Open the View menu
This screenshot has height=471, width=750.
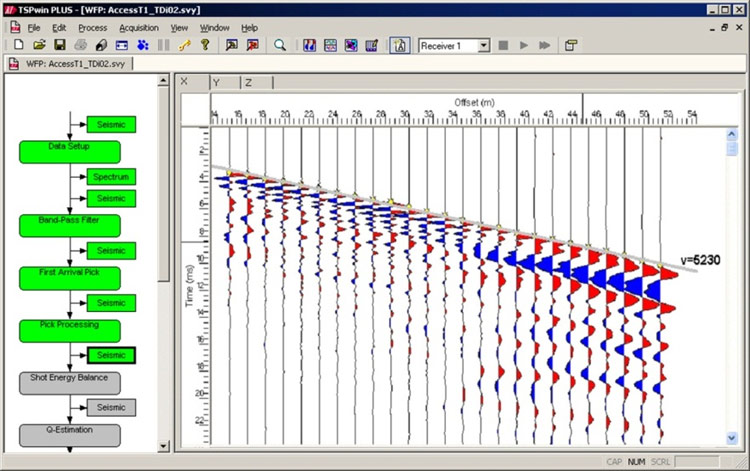(x=179, y=28)
